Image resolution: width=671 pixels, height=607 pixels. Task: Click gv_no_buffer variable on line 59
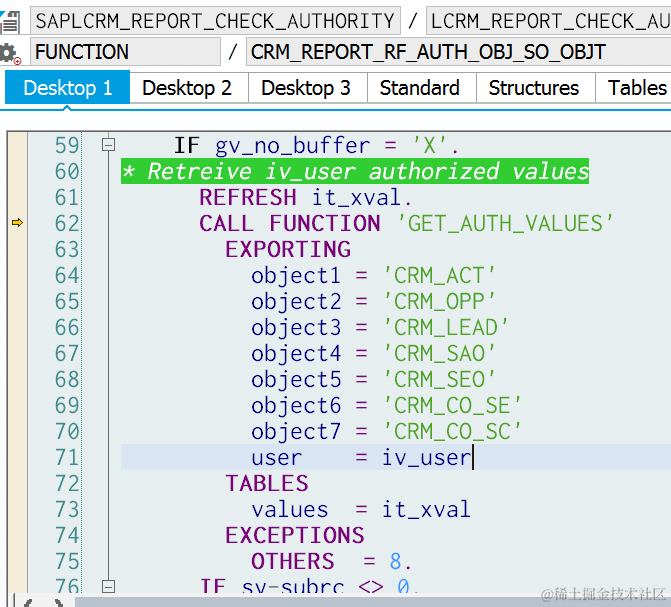(293, 146)
